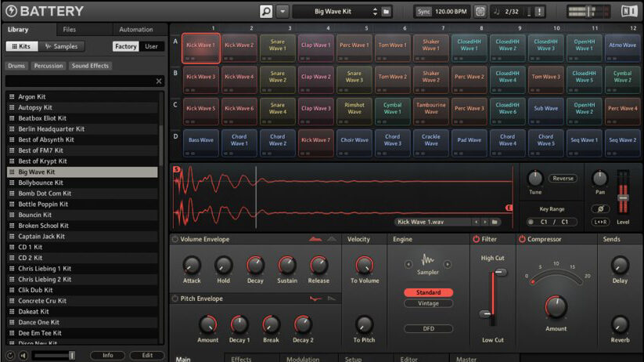Screen dimensions: 644x362
Task: Select the Choir Wave cell
Action: tap(354, 143)
